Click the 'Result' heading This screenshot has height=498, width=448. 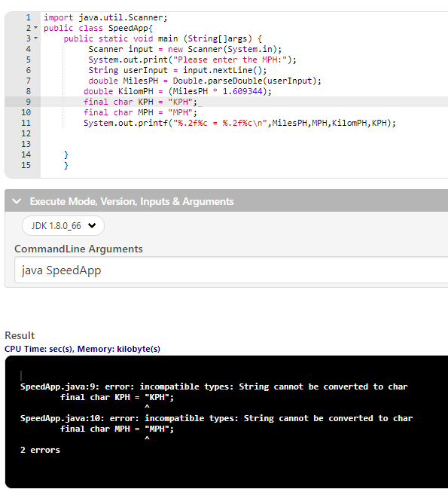tap(20, 335)
